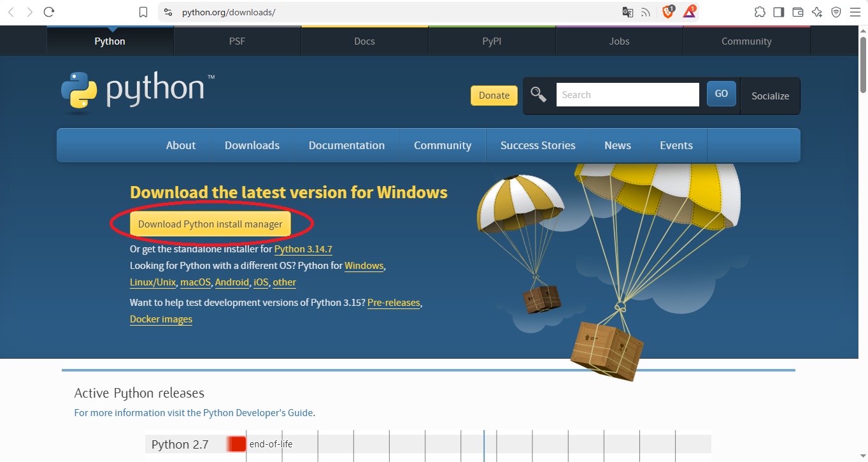Open Community in the blue navigation bar
Image resolution: width=868 pixels, height=462 pixels.
pyautogui.click(x=443, y=145)
